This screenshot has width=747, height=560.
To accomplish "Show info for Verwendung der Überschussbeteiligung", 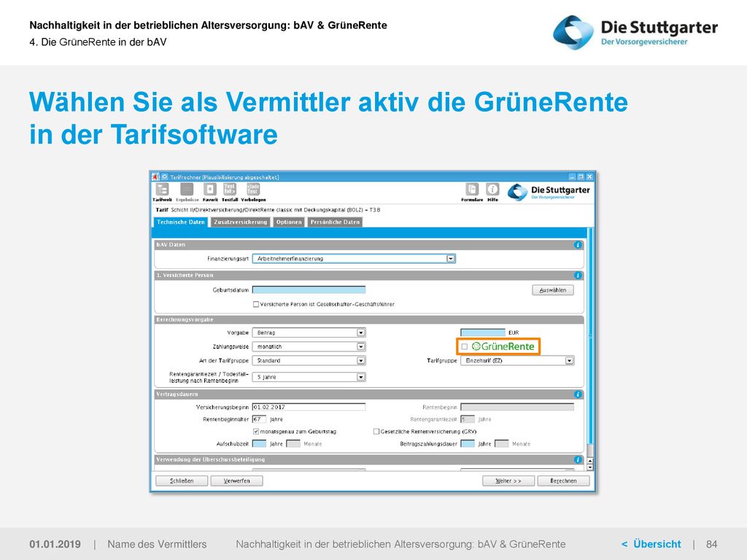I will [x=578, y=459].
